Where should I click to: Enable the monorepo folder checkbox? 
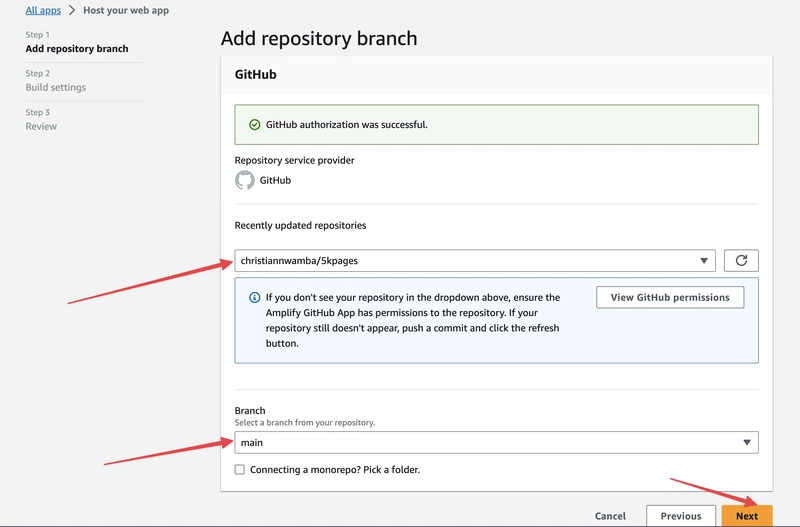pos(239,469)
